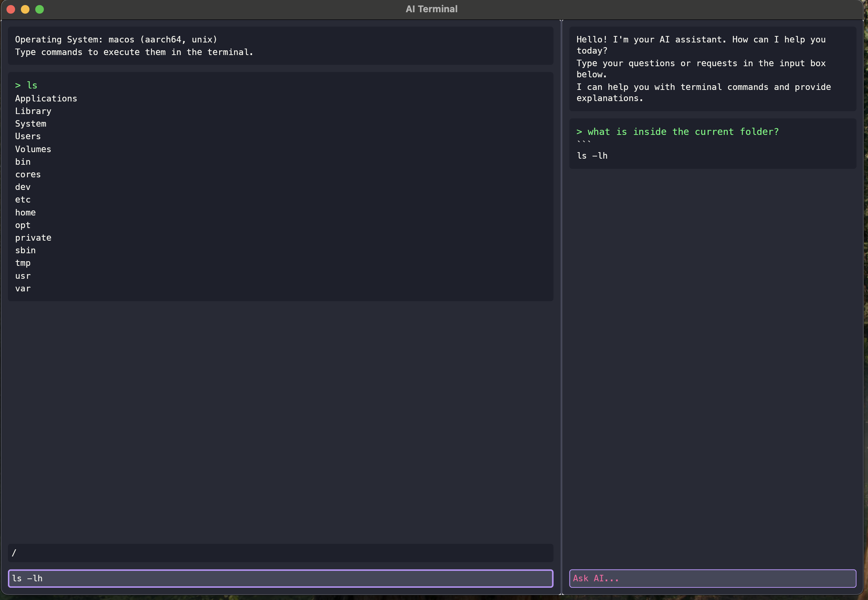868x600 pixels.
Task: Click 'Library' in the directory listing
Action: 33,111
